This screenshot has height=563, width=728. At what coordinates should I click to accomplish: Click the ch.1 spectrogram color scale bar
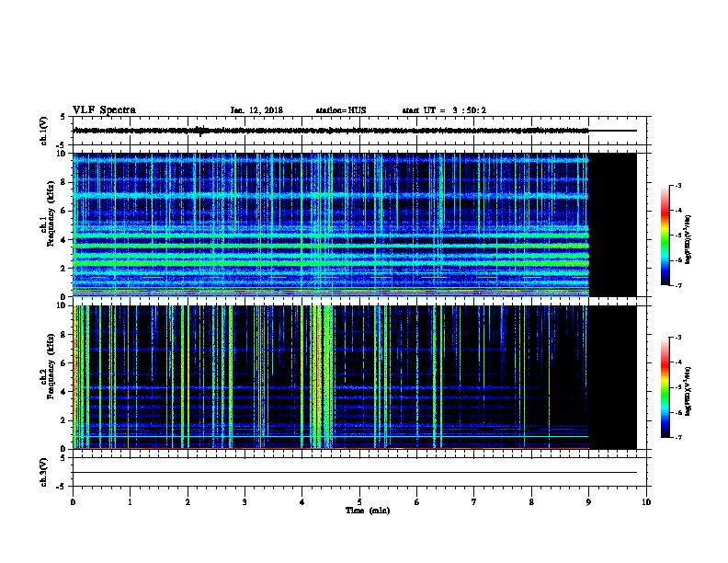pos(665,236)
